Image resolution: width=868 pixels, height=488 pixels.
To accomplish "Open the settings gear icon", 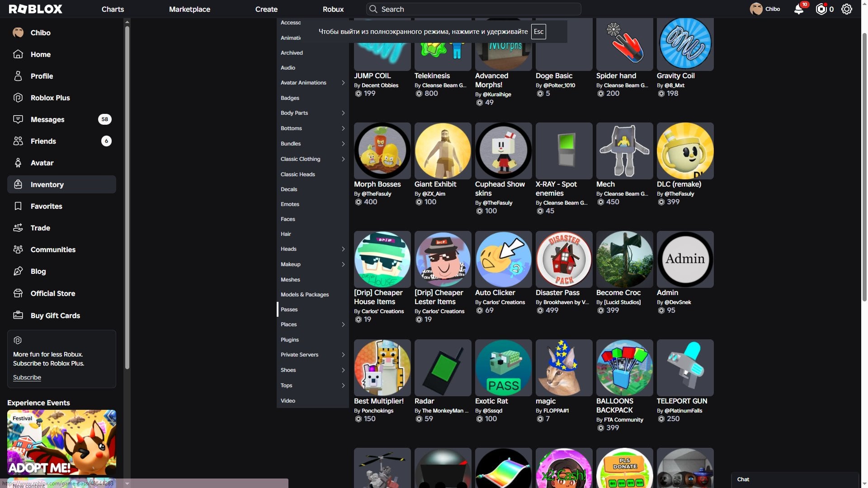I will (x=846, y=9).
